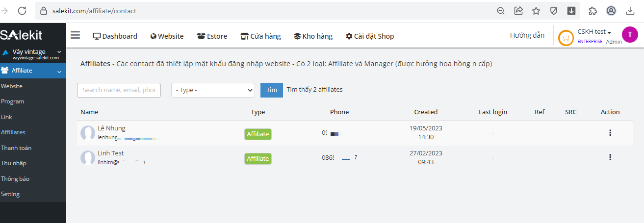Open the CSKH test account dropdown
The image size is (644, 223).
click(594, 32)
